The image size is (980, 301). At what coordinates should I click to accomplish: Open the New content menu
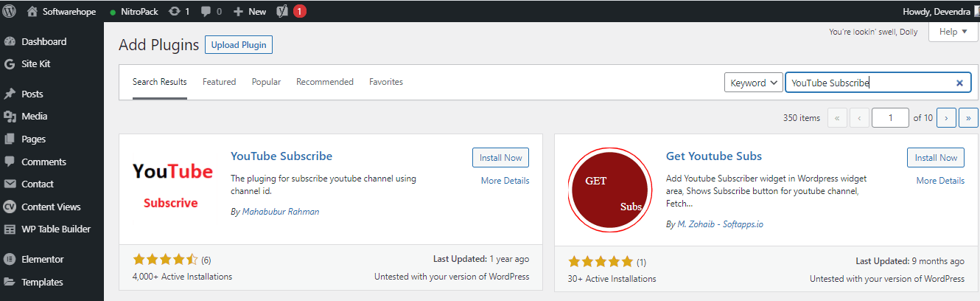click(250, 12)
